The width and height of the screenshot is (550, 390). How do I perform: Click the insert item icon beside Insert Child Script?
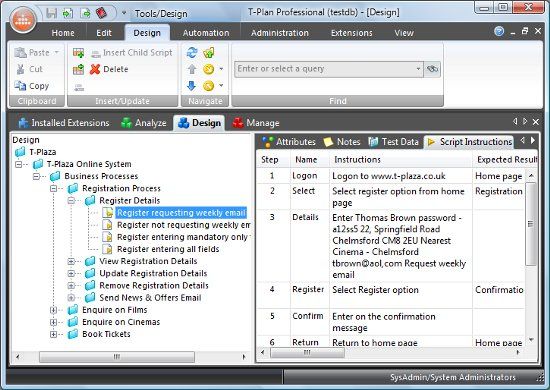(x=78, y=53)
